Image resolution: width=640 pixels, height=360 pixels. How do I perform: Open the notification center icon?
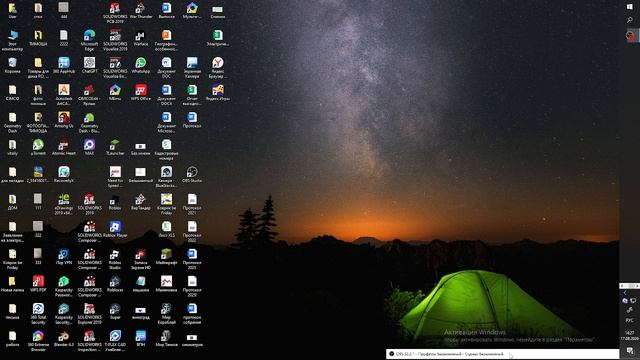tap(630, 351)
